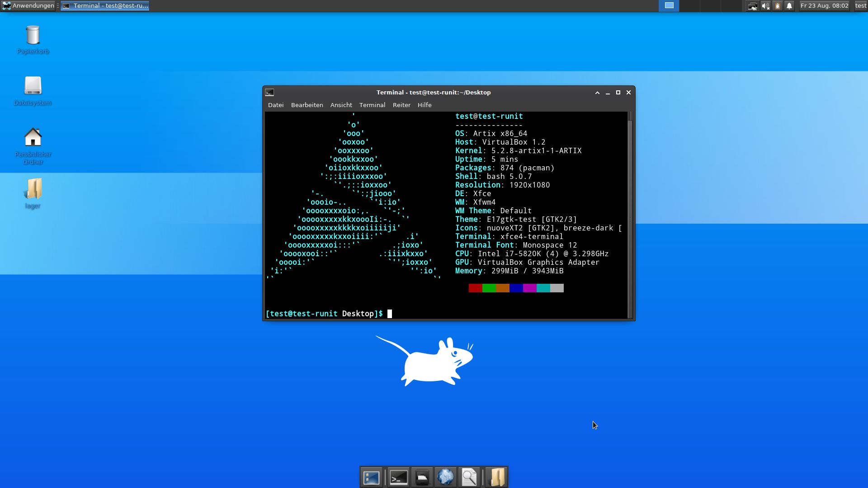Click the 'Theme: E17gtk-test [GTK2/3]' line

pyautogui.click(x=516, y=219)
